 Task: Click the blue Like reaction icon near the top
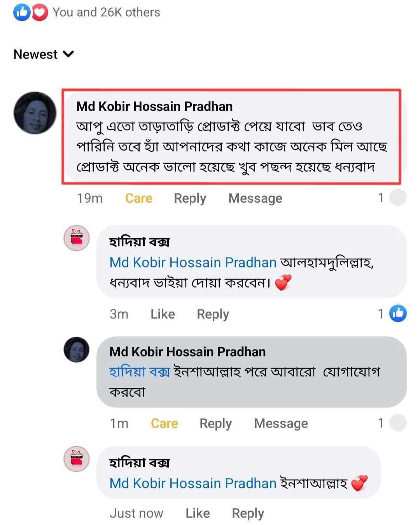coord(21,12)
